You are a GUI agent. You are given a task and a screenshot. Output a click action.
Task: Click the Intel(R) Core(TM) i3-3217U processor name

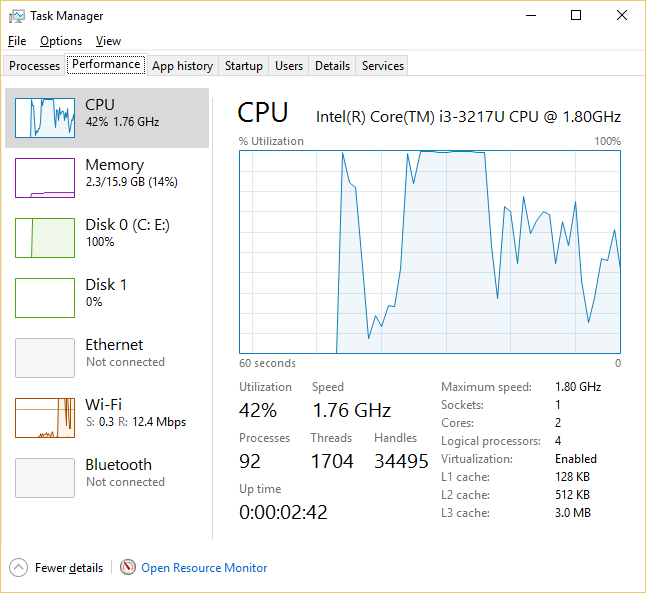(x=468, y=117)
